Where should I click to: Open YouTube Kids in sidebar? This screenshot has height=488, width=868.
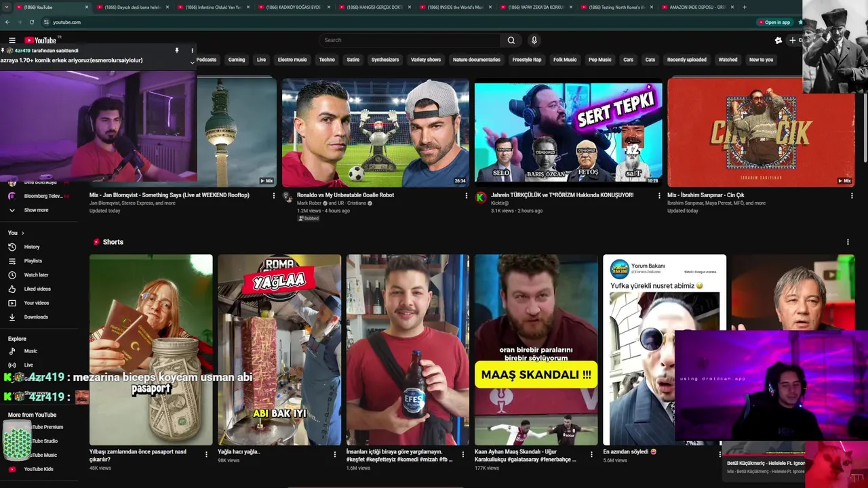39,469
